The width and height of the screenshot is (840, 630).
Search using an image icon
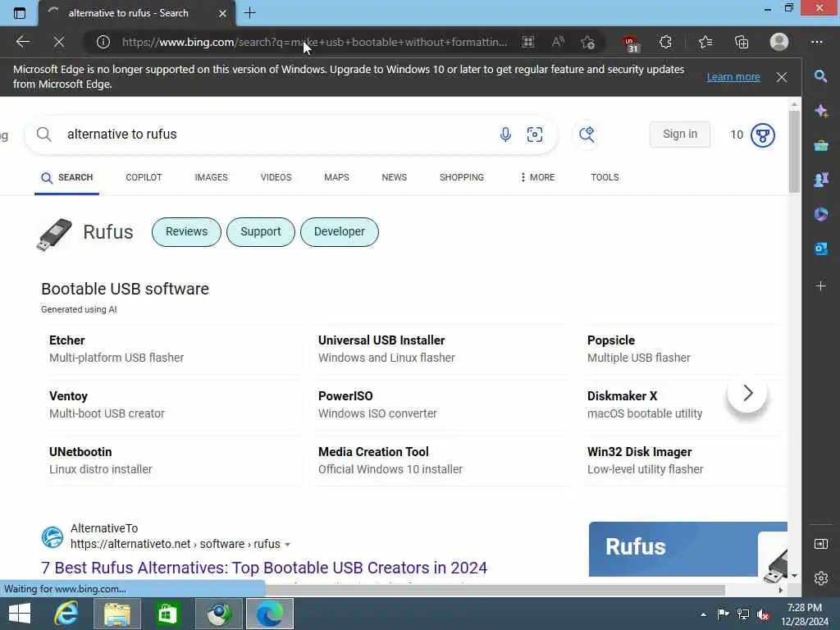(x=535, y=134)
